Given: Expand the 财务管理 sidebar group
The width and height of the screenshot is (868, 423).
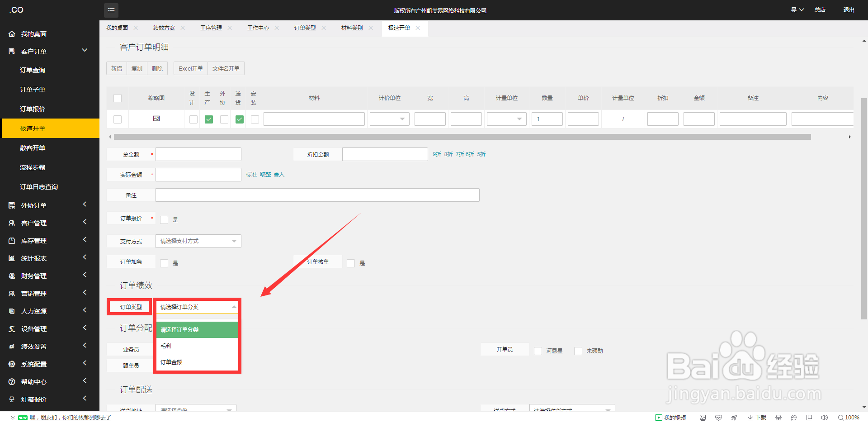Looking at the screenshot, I should 85,275.
